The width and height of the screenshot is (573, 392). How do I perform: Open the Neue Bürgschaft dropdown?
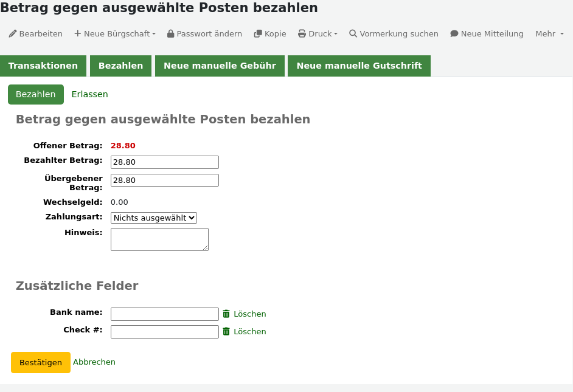pyautogui.click(x=115, y=33)
